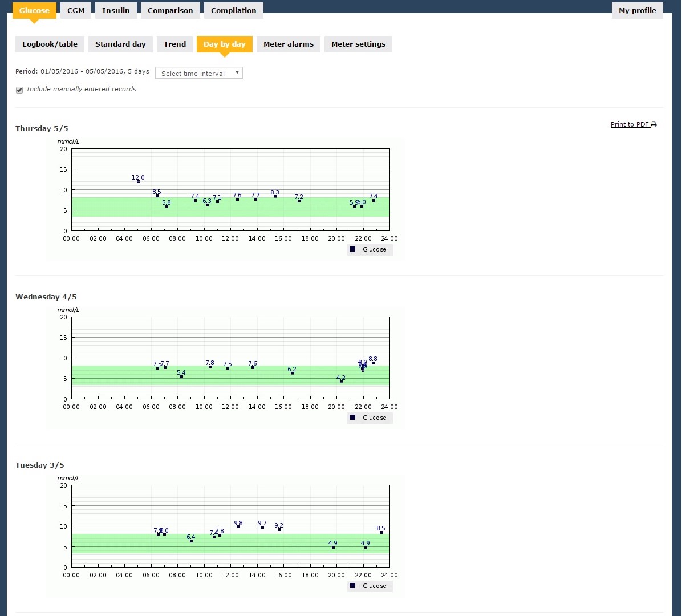Click the 12.0 data point on Thursday
The height and width of the screenshot is (616, 682).
[x=138, y=181]
